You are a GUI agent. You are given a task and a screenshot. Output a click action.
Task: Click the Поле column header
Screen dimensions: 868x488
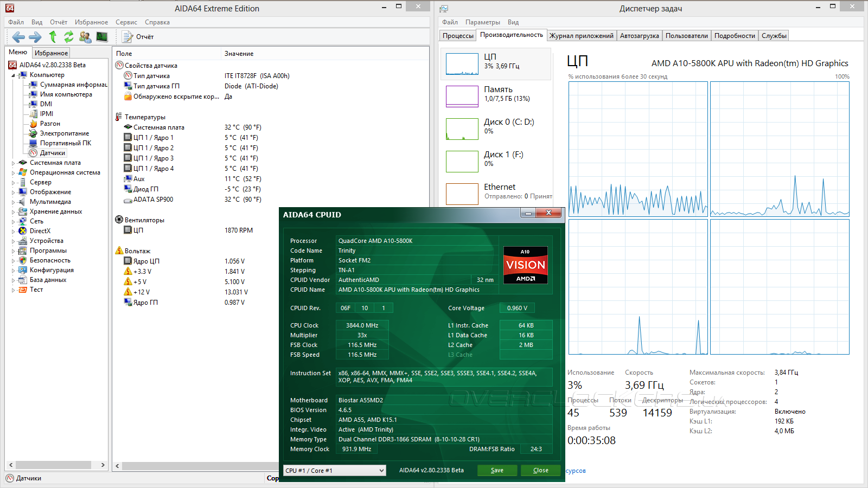coord(167,54)
